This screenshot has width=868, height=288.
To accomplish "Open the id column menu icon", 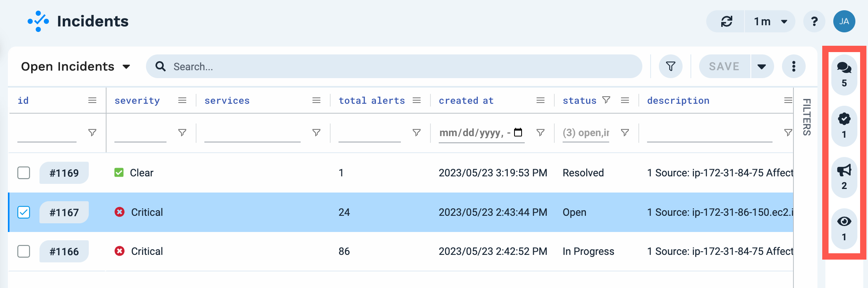I will [x=92, y=101].
